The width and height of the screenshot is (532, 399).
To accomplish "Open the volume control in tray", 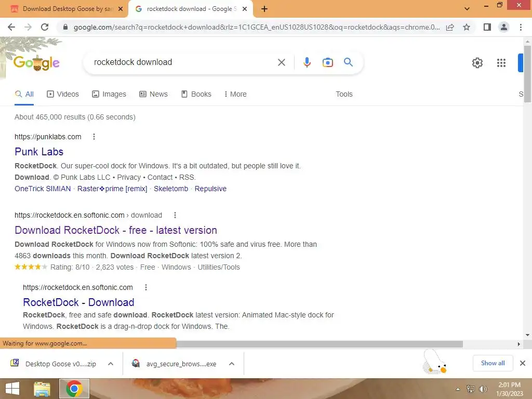I will pyautogui.click(x=483, y=389).
